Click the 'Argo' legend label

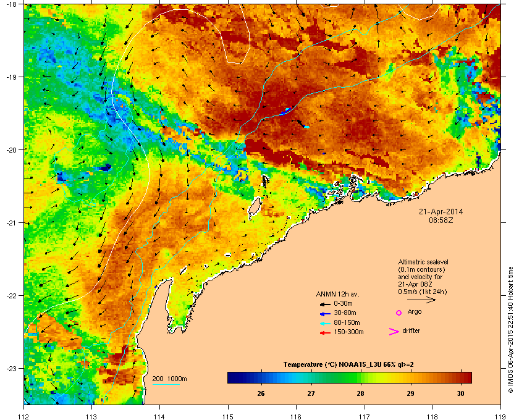tap(415, 311)
